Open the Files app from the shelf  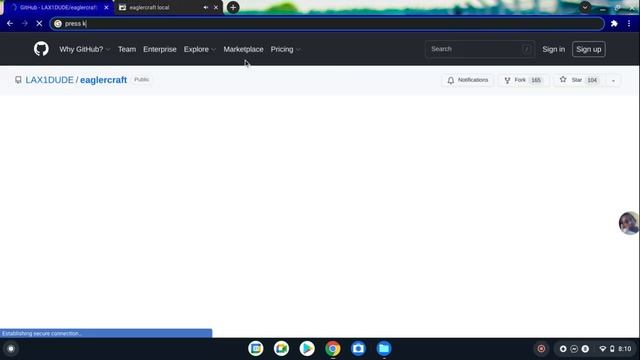384,349
